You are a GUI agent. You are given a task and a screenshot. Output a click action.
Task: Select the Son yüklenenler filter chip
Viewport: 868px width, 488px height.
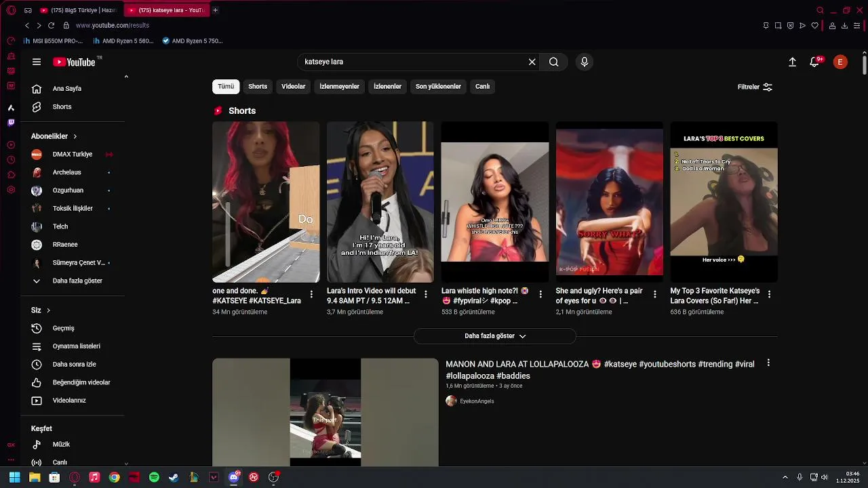[x=439, y=87]
